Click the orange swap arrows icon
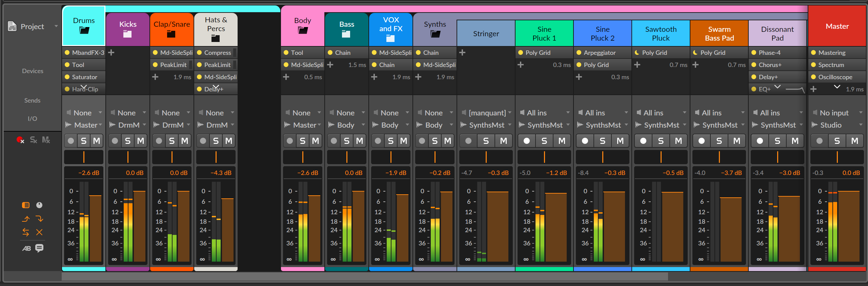Image resolution: width=868 pixels, height=286 pixels. [x=26, y=232]
